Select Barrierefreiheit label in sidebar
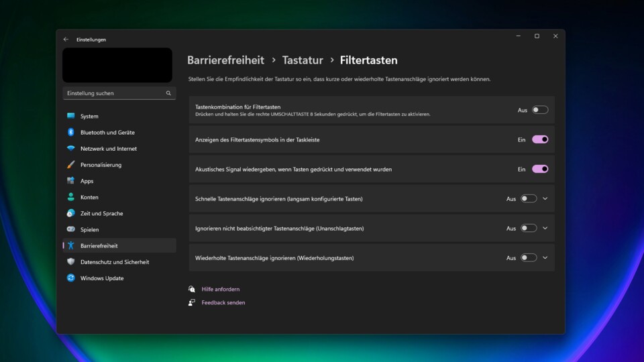Viewport: 644px width, 362px height. (x=99, y=246)
